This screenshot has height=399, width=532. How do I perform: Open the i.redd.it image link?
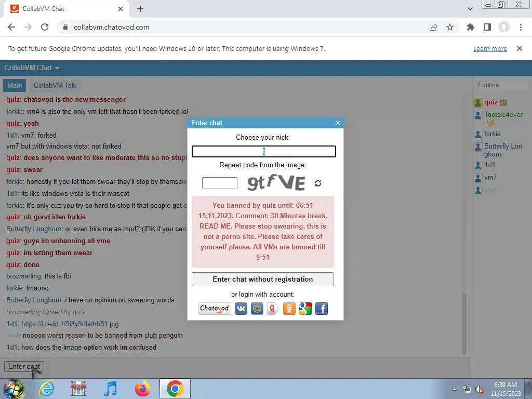[70, 324]
